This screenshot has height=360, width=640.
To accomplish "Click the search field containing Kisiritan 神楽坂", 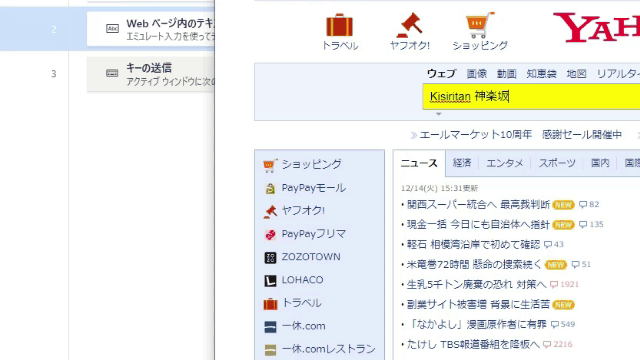I will tap(531, 96).
